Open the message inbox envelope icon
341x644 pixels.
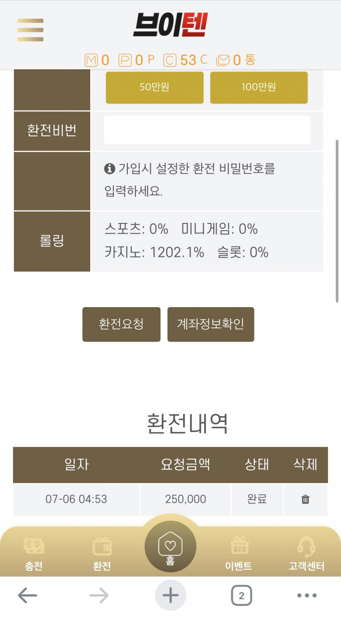[x=223, y=60]
